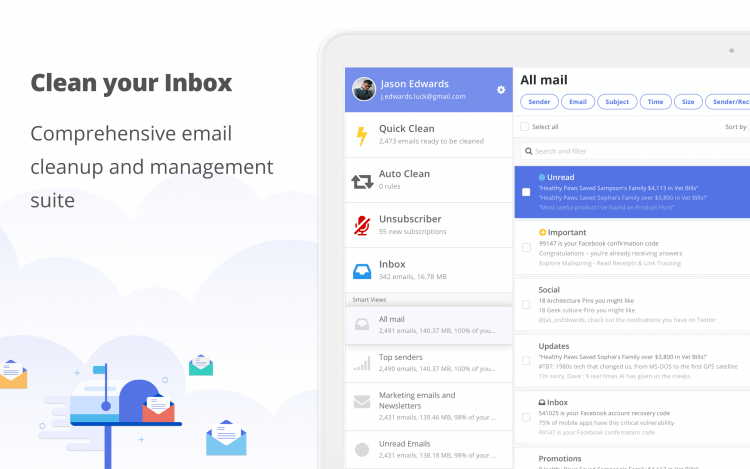750x469 pixels.
Task: Group mail by Sender filter
Action: [540, 102]
